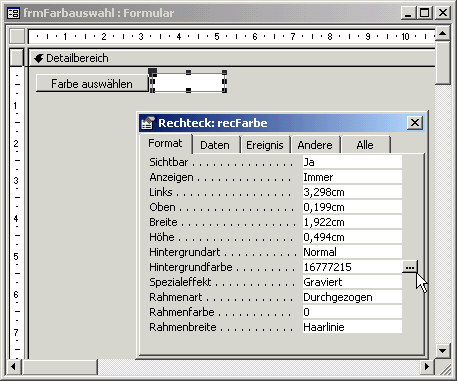Viewport: 457px width, 381px height.
Task: Select the recFarbe rectangle control
Action: click(x=188, y=82)
